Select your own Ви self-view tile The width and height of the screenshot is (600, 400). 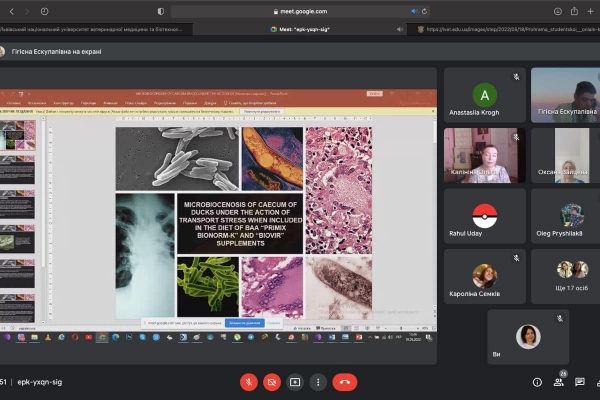pos(528,337)
